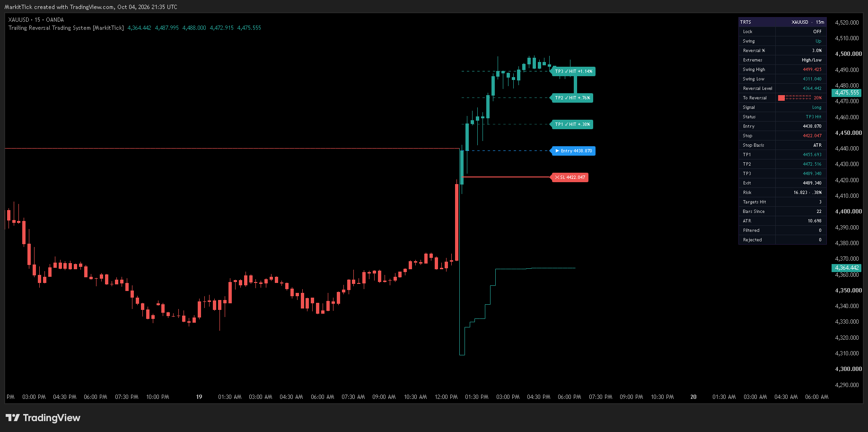This screenshot has width=868, height=432.
Task: Click the 10:00 PM time axis label
Action: 158,397
